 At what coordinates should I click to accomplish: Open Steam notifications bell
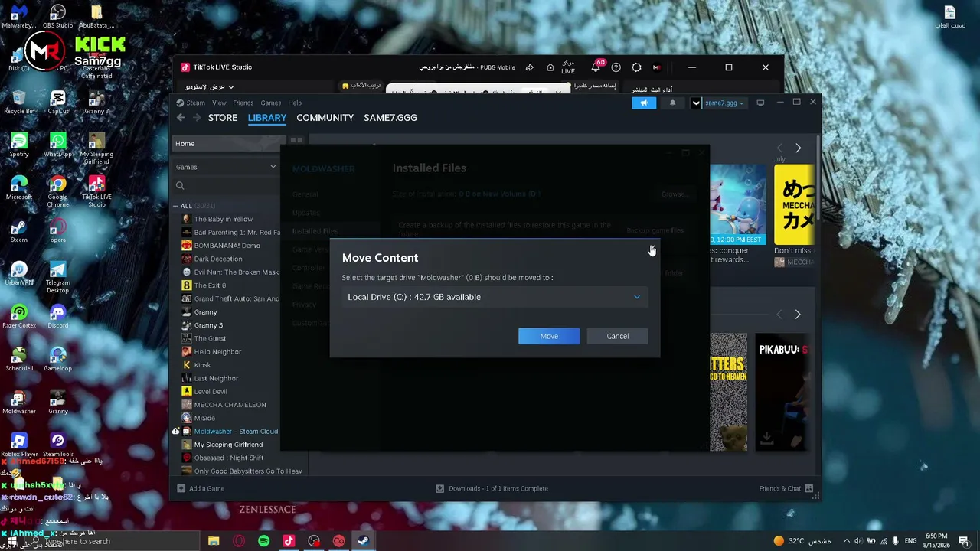pyautogui.click(x=673, y=103)
